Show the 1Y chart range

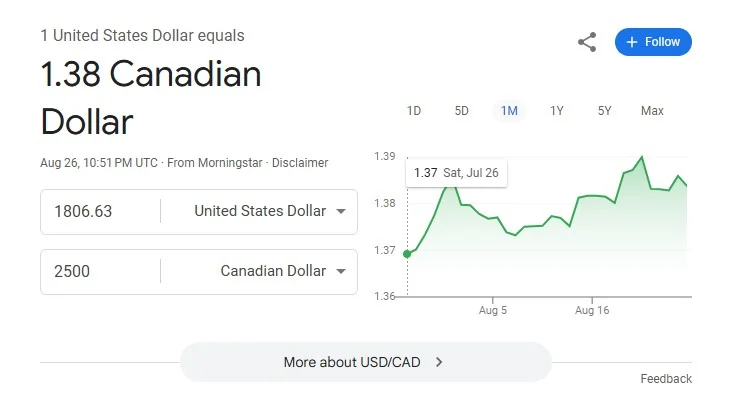click(x=557, y=111)
